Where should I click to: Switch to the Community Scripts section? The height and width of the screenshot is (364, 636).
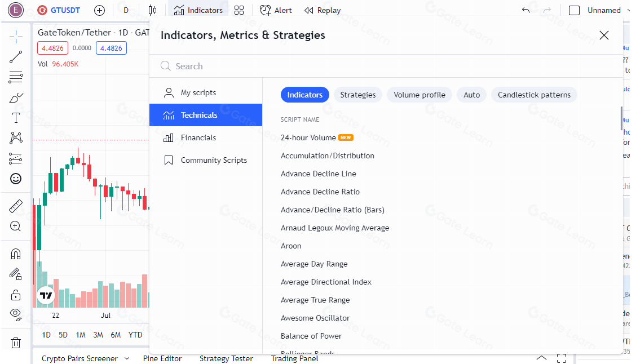pos(214,160)
